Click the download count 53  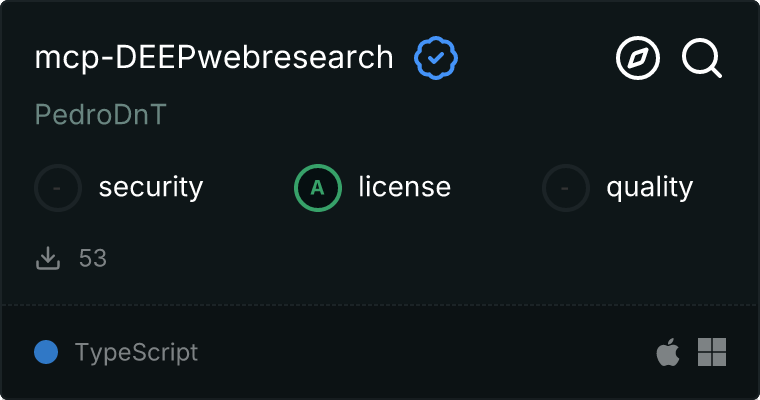93,259
